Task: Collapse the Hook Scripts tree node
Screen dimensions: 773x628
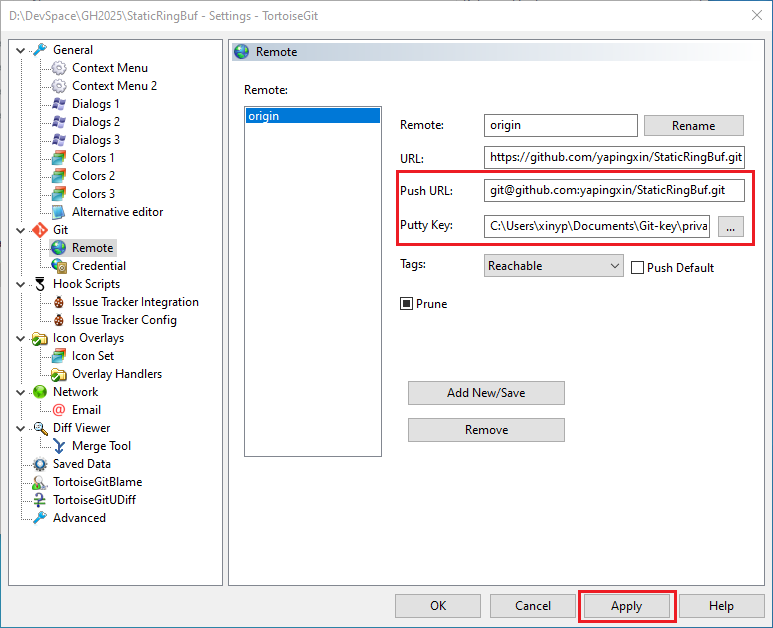Action: click(21, 284)
